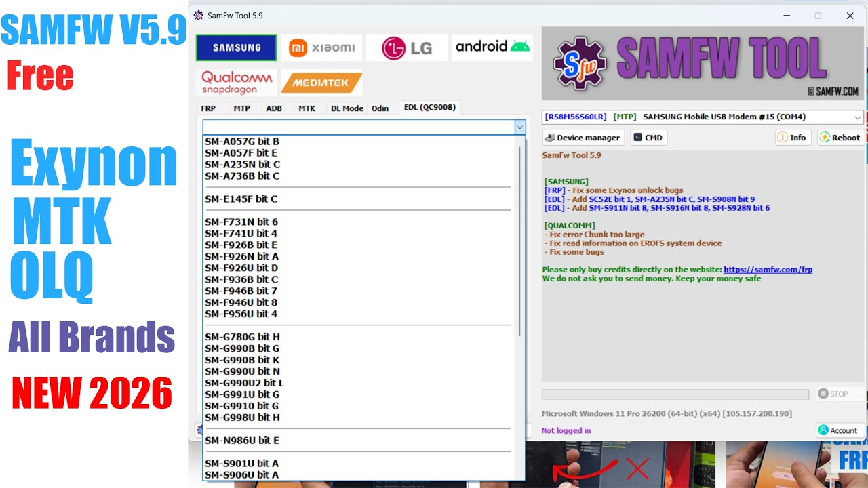This screenshot has width=868, height=488.
Task: Open the Odin tab
Action: coord(380,108)
